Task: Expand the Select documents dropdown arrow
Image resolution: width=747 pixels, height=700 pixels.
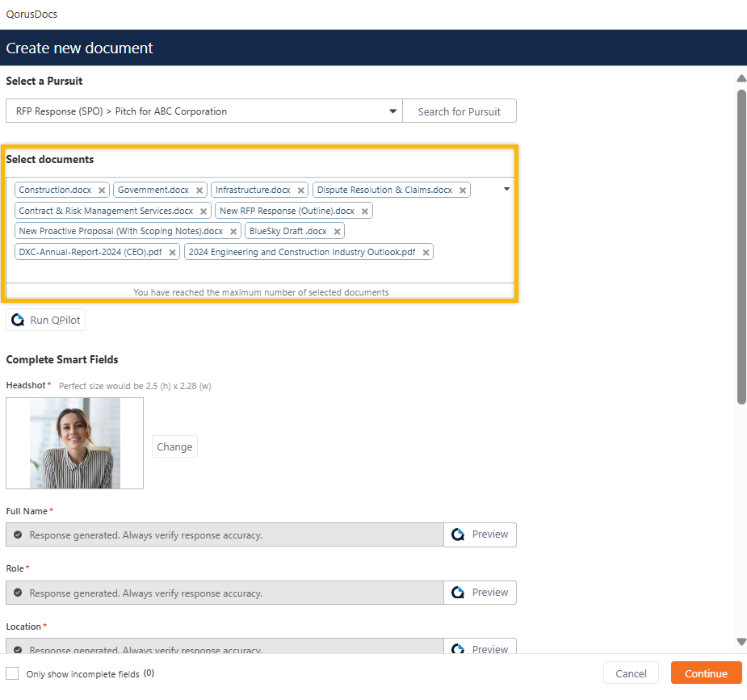Action: 506,189
